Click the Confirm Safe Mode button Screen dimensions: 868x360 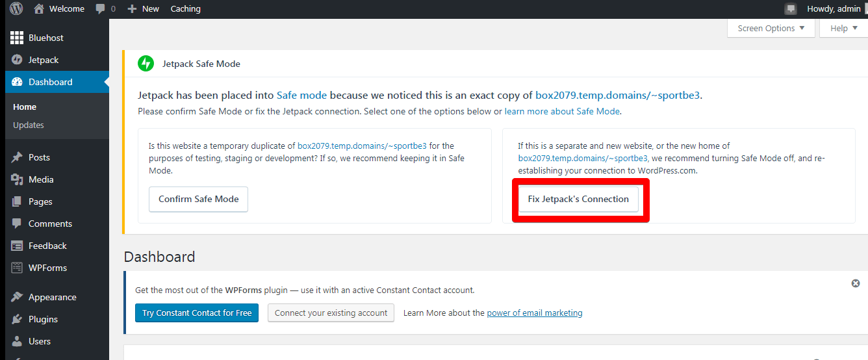[199, 199]
